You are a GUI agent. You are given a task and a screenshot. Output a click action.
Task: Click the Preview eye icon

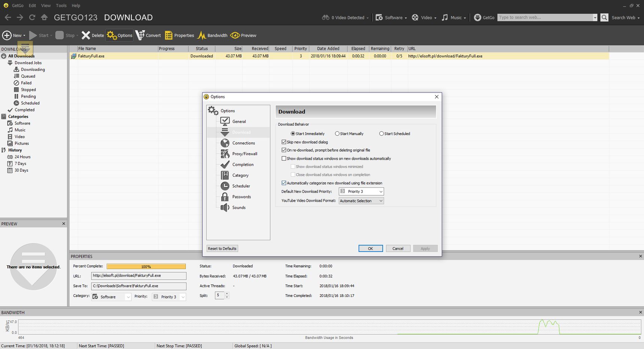point(235,35)
